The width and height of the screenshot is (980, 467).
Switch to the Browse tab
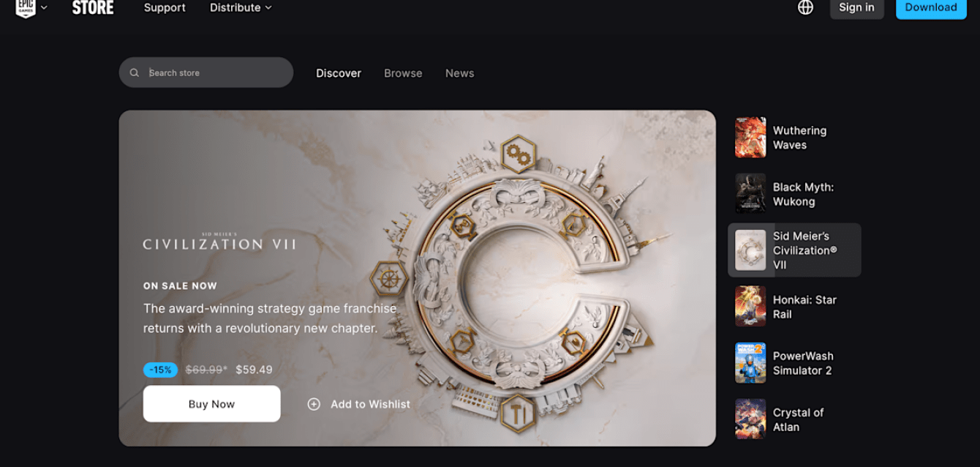[x=403, y=73]
